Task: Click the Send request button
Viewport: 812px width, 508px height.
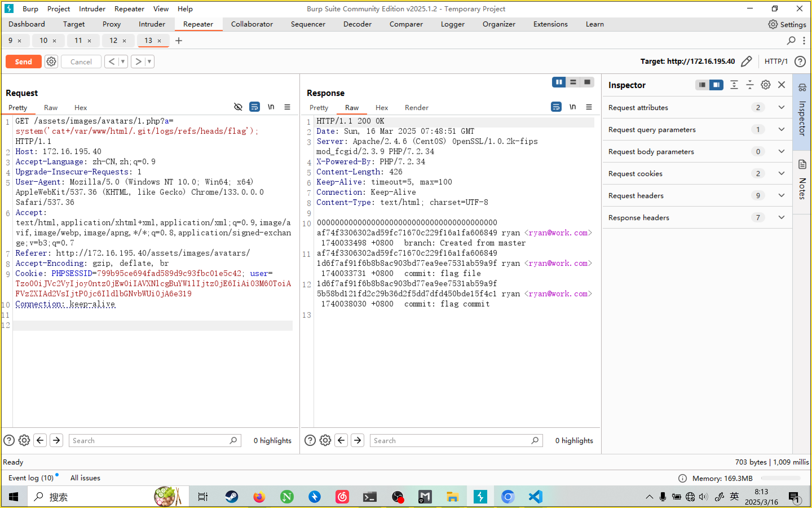Action: coord(23,62)
